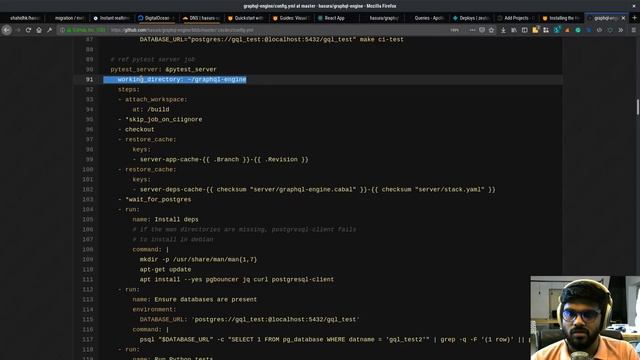Click the 'apt install --yes pgbouncer' line
This screenshot has width=640, height=360.
click(237, 280)
